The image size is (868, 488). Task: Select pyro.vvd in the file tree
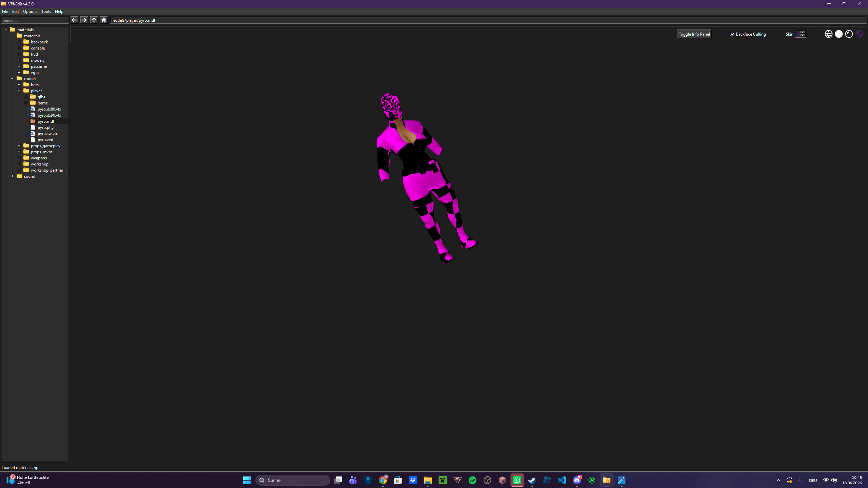(x=45, y=140)
